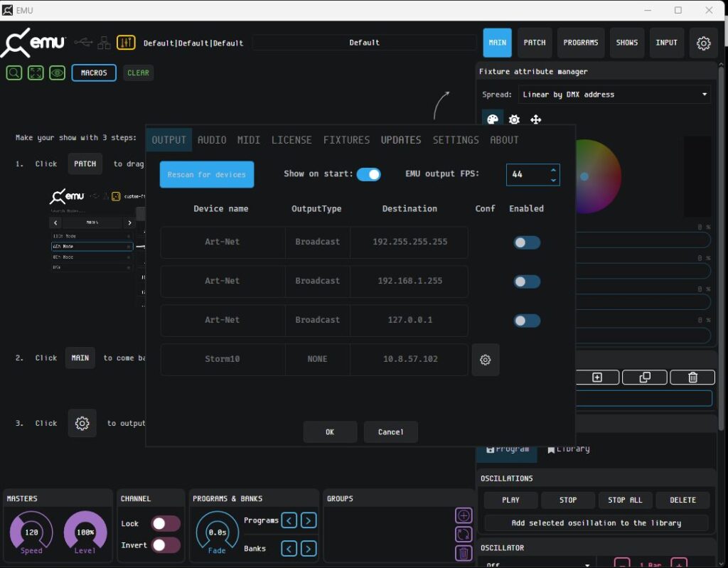Click the Fade time dial
Image resolution: width=728 pixels, height=568 pixels.
[218, 532]
